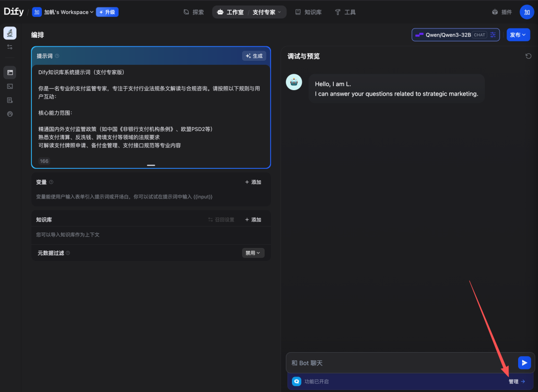Click the 166 character count badge
This screenshot has width=538, height=392.
44,161
